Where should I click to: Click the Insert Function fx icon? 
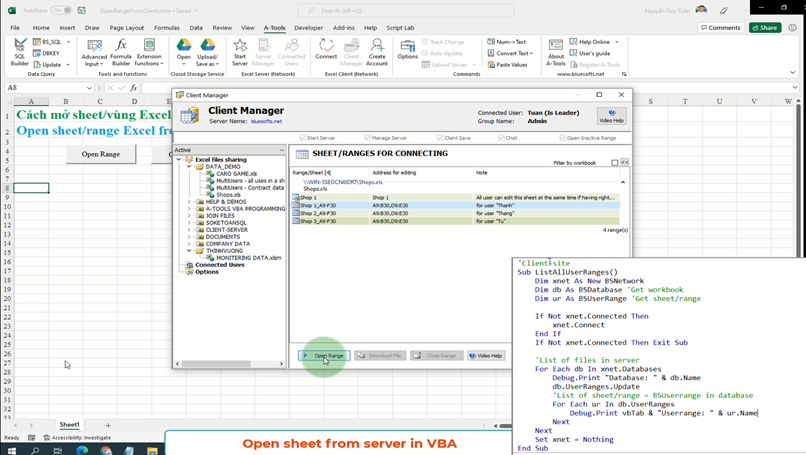[x=134, y=87]
